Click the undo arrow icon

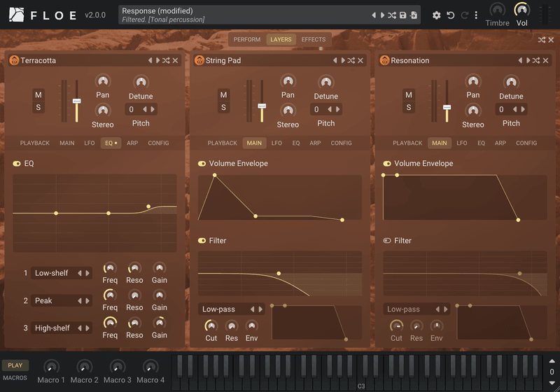[x=450, y=15]
